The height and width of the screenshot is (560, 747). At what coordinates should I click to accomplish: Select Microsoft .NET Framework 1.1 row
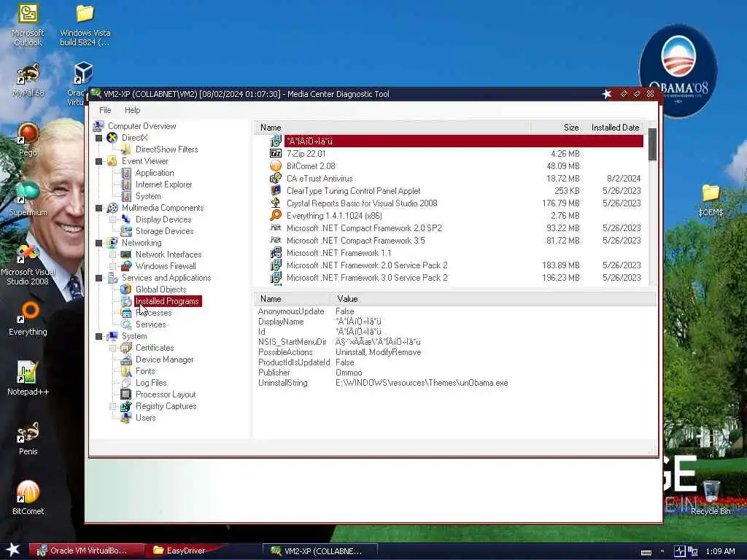coord(455,253)
